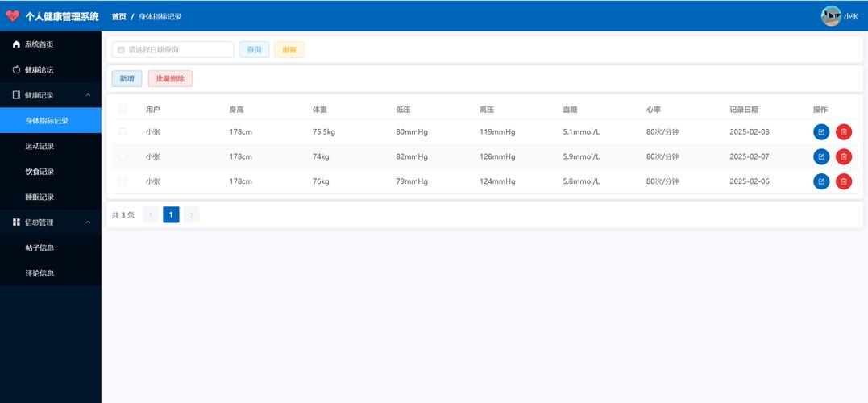
Task: Click the 新增 button
Action: pos(127,79)
